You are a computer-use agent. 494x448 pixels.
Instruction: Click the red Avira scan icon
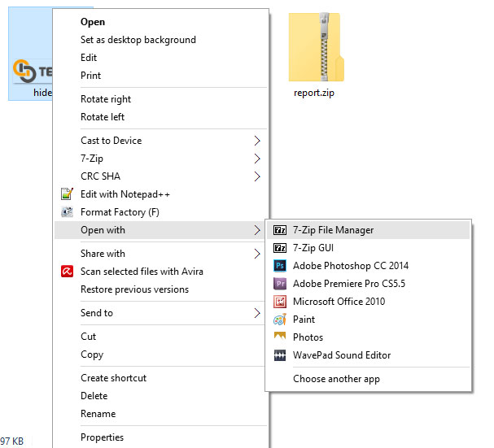[67, 271]
